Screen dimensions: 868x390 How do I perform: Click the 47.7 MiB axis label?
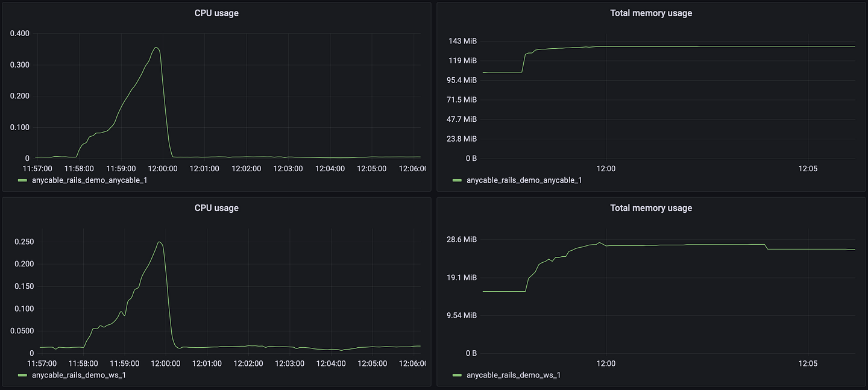pos(461,119)
